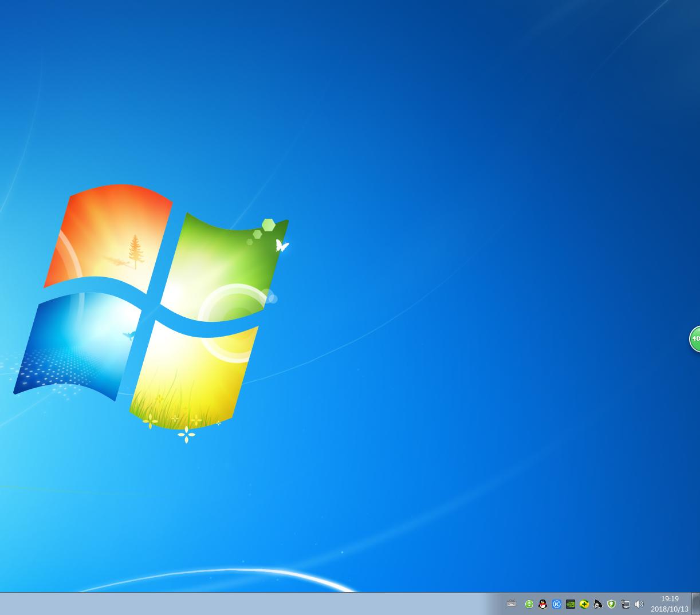Click the white butterfly on the wallpaper
The image size is (700, 615).
pos(281,246)
